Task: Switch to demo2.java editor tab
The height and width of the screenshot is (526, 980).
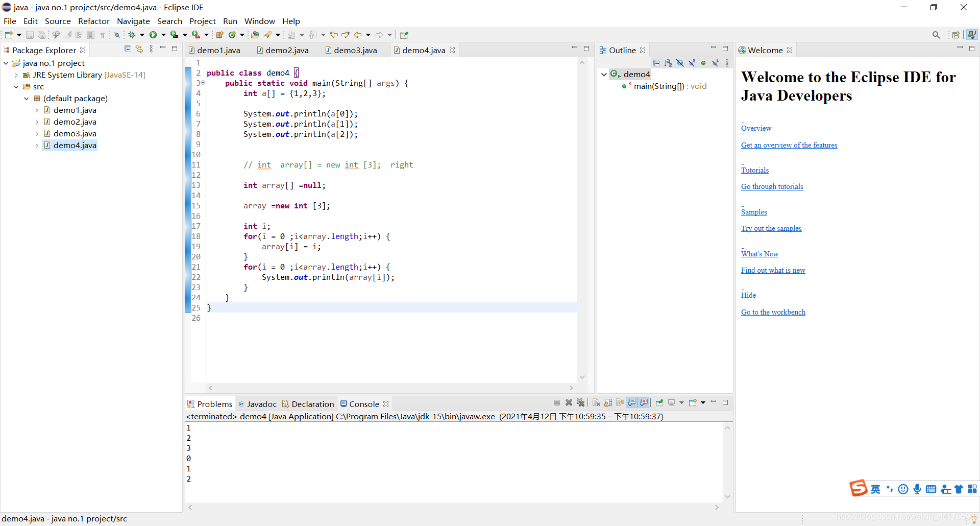Action: coord(283,50)
